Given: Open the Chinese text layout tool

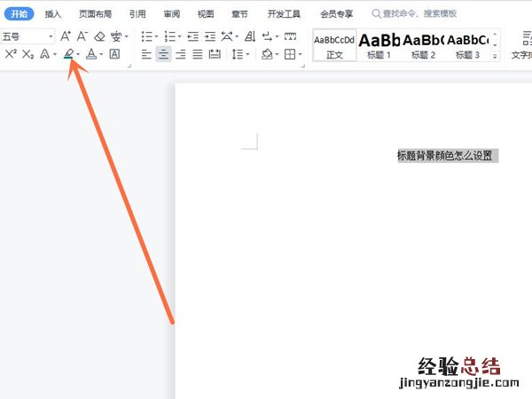Looking at the screenshot, I should click(x=227, y=36).
